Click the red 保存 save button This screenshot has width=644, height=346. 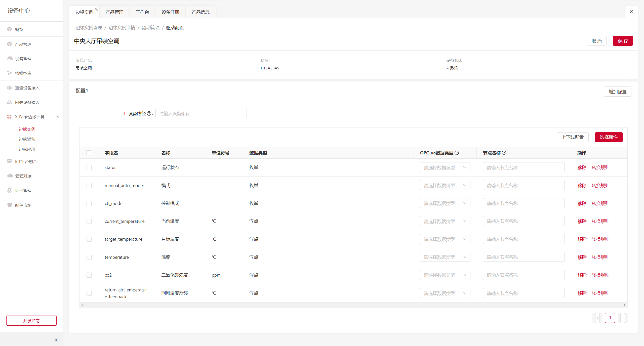pyautogui.click(x=622, y=41)
